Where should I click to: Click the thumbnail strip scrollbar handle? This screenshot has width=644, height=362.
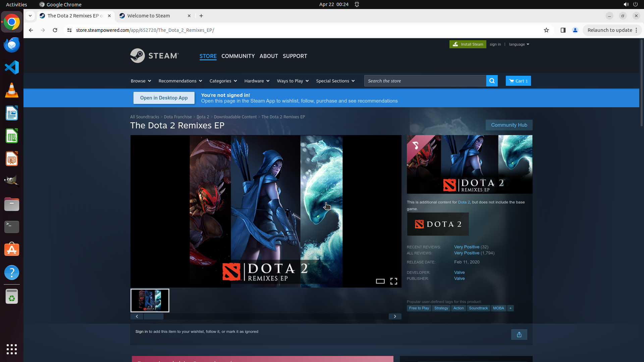coord(154,316)
